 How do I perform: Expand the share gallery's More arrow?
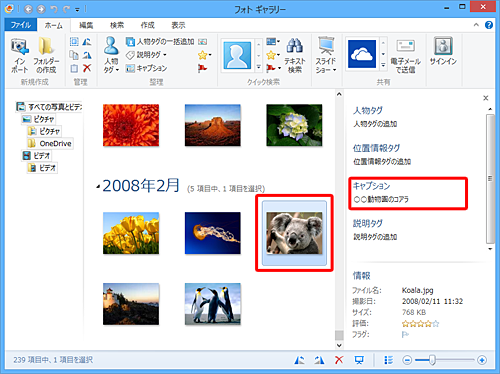(383, 65)
